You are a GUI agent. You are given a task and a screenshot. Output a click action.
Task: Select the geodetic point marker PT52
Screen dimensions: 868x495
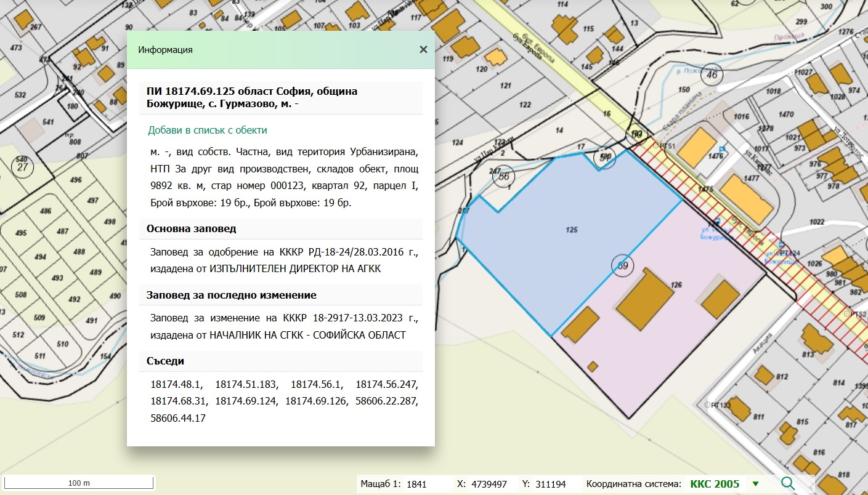[x=848, y=314]
